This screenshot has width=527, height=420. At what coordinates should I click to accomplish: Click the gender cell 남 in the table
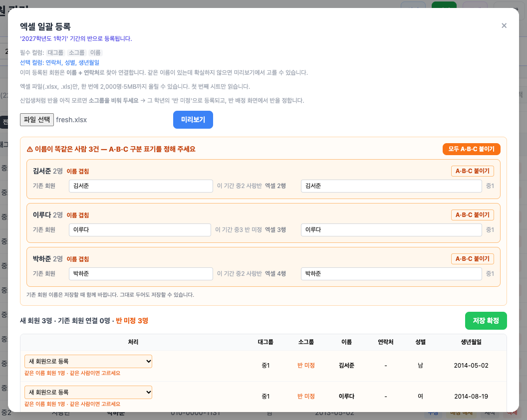pyautogui.click(x=421, y=366)
